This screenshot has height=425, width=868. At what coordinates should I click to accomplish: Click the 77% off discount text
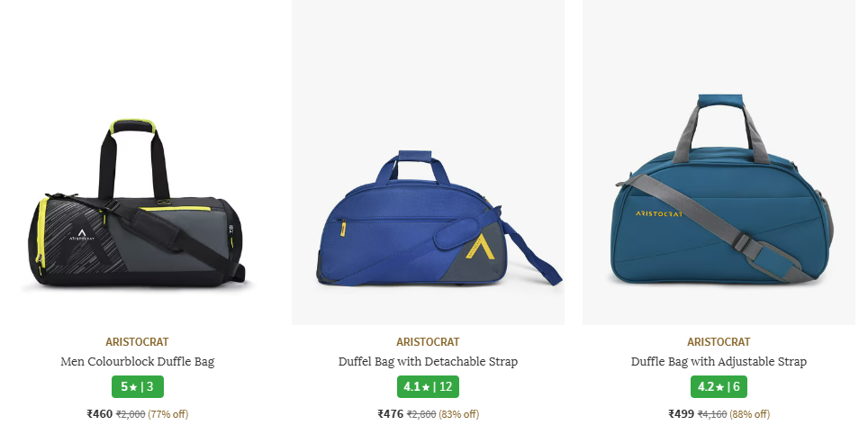point(167,414)
